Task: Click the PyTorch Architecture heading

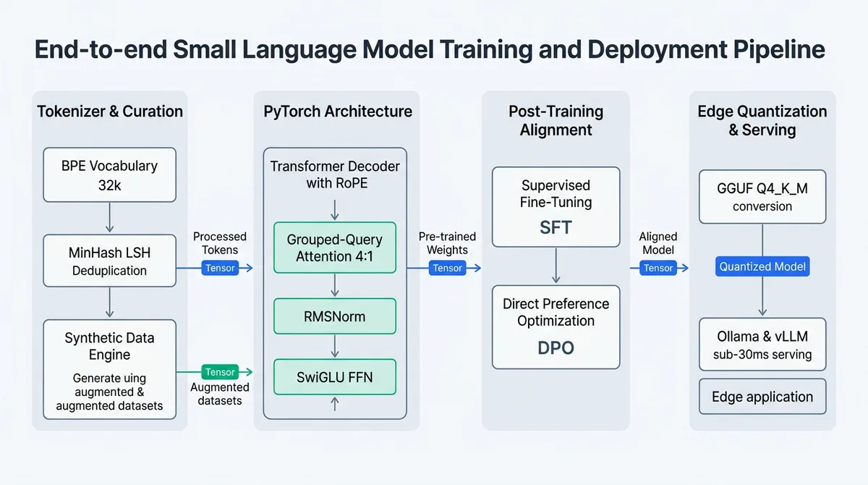Action: pos(338,111)
